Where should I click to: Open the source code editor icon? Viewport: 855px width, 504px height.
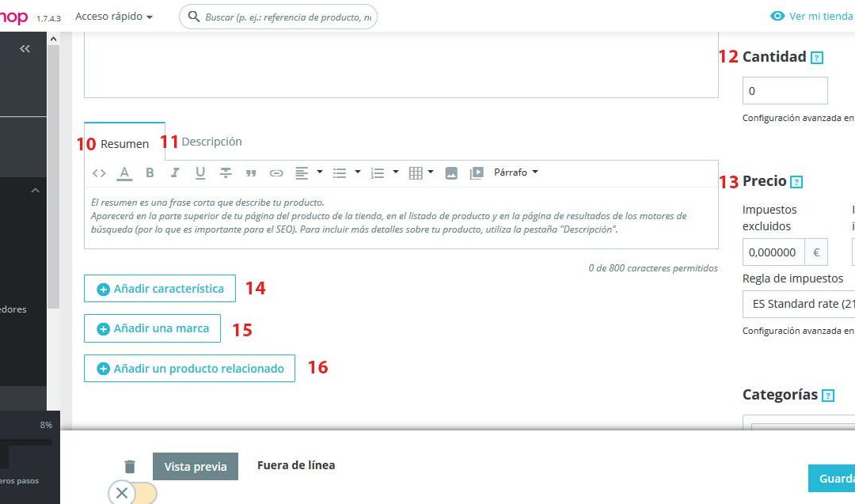tap(99, 172)
